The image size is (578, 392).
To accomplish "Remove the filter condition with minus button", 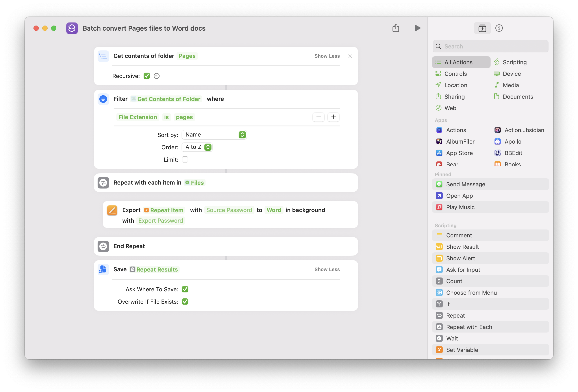I will (318, 117).
